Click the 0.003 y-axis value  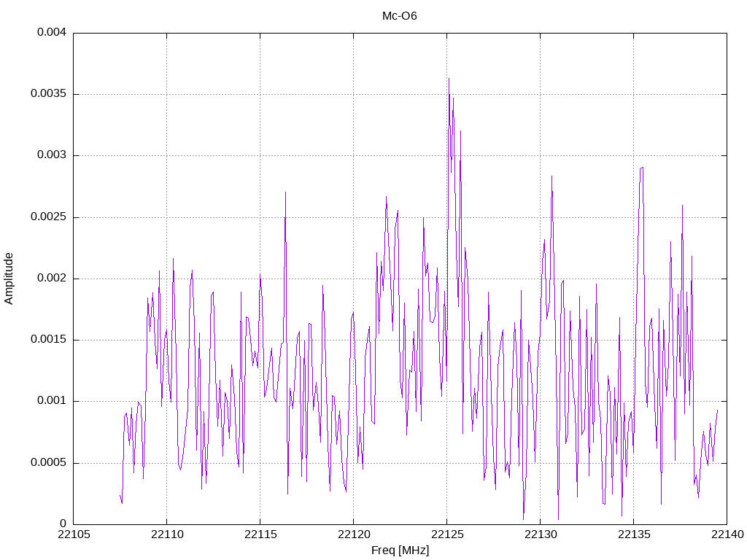[x=52, y=155]
